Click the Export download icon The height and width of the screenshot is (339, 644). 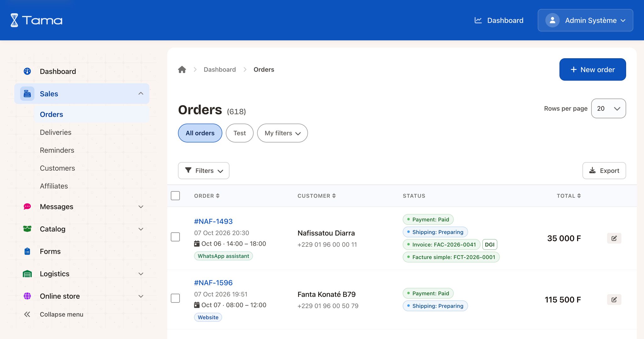(592, 170)
